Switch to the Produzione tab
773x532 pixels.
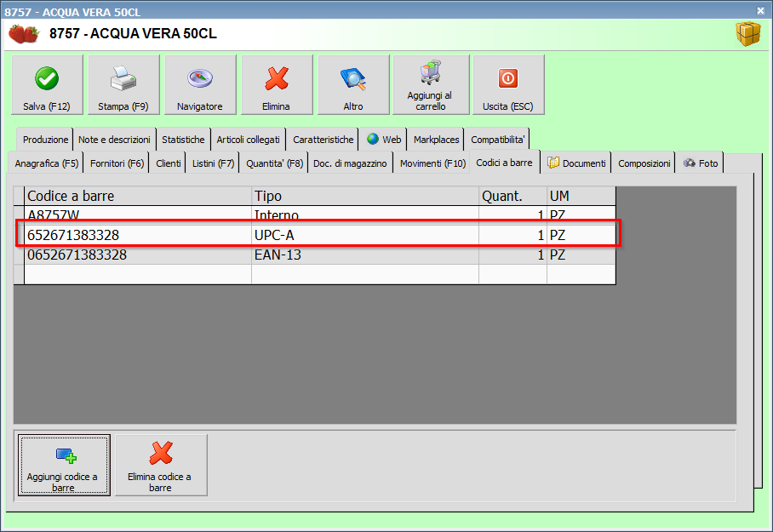point(45,140)
